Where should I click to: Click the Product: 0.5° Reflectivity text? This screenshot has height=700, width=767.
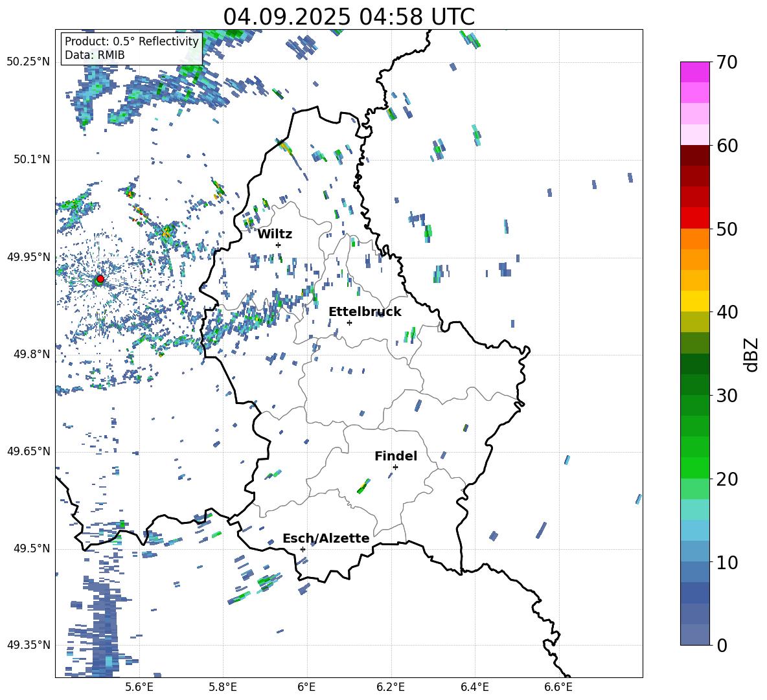click(132, 41)
